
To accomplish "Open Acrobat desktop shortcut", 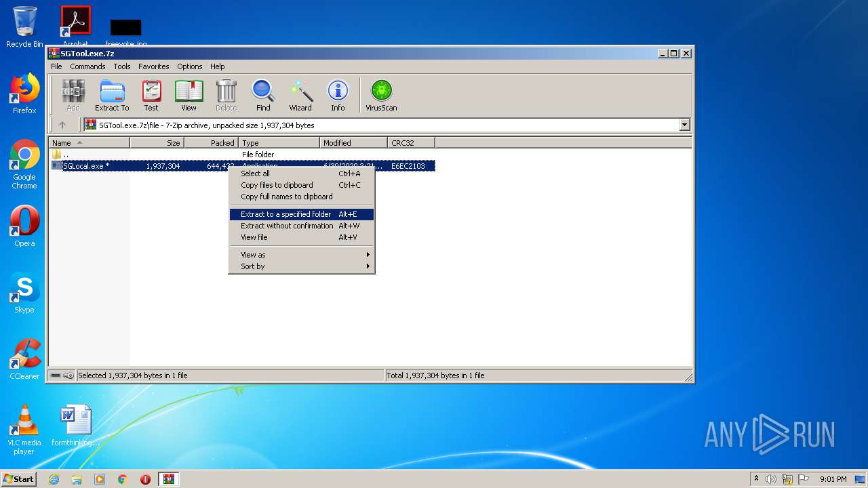I will coord(75,26).
